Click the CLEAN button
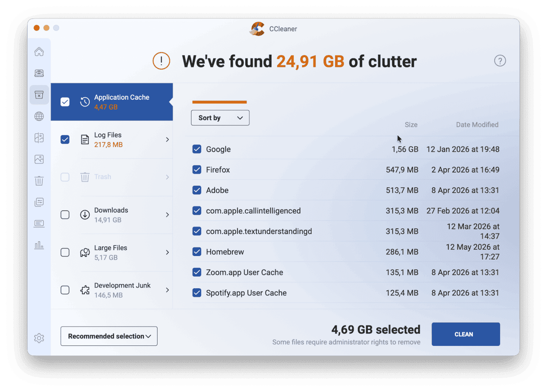 tap(466, 334)
